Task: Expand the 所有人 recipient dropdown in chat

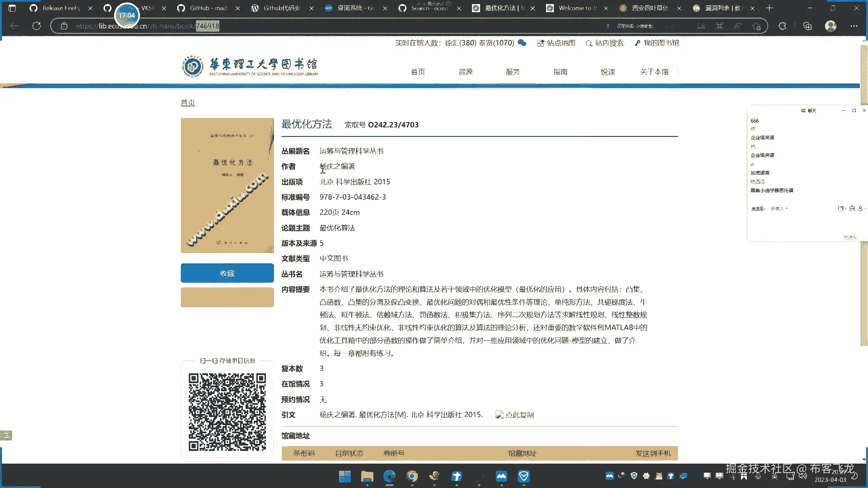Action: 779,209
